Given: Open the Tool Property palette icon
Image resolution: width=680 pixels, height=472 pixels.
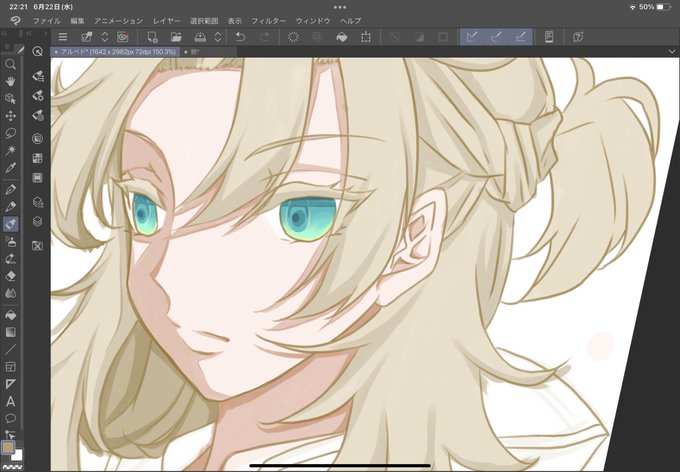Looking at the screenshot, I should pyautogui.click(x=38, y=95).
